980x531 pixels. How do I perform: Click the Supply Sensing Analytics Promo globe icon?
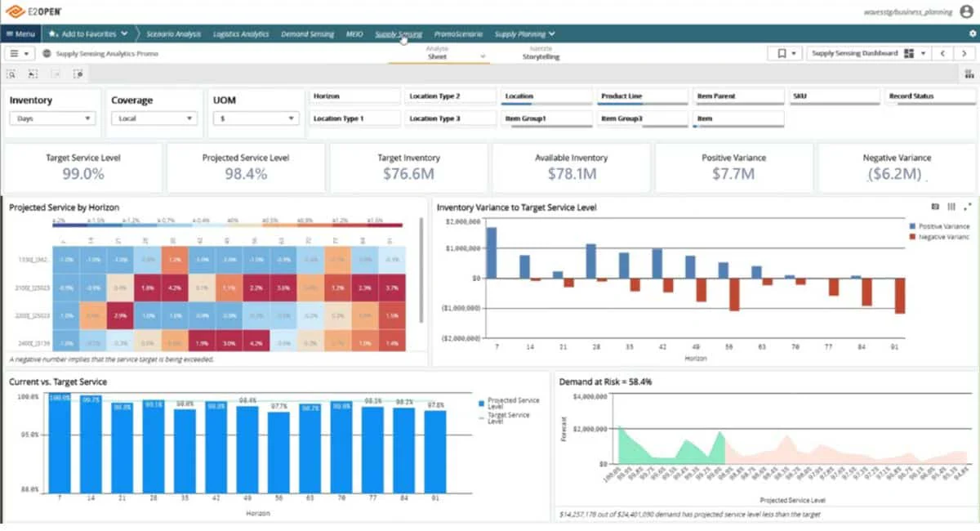pyautogui.click(x=47, y=53)
